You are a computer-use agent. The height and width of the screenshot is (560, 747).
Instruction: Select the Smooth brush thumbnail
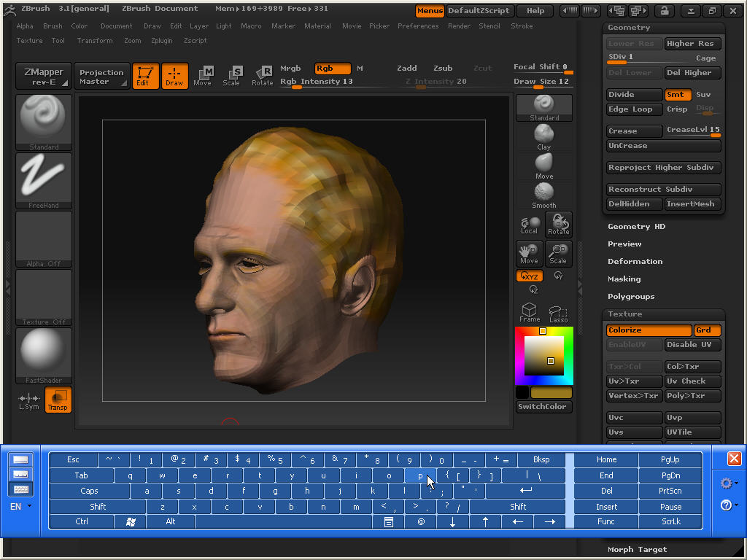click(x=543, y=193)
